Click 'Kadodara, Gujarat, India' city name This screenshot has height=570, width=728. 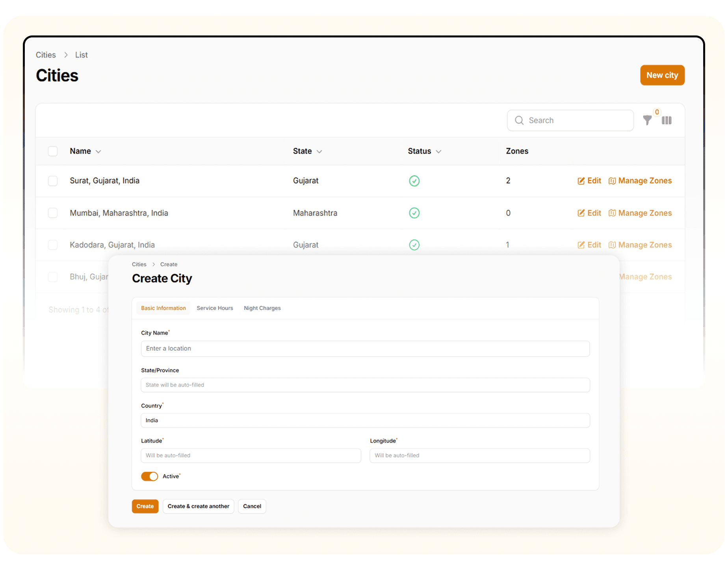point(112,245)
